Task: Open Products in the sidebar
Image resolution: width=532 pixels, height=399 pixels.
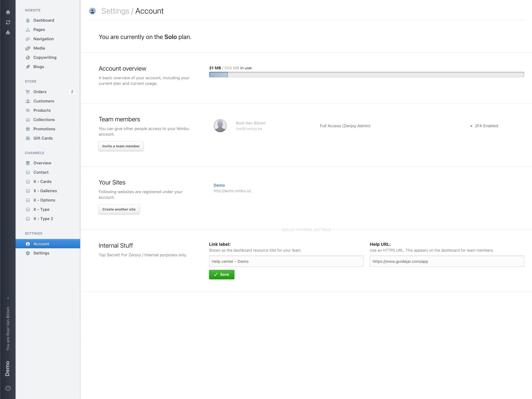Action: click(48, 111)
